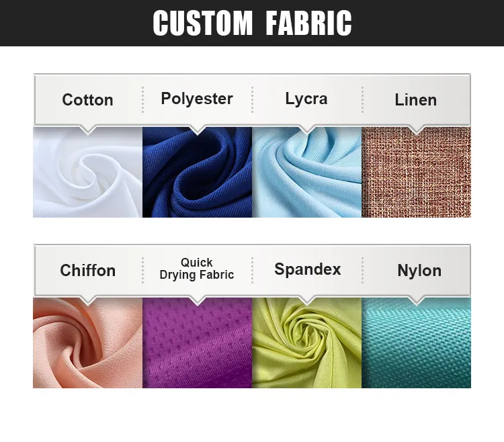Click the pointer arrow below Cotton
Viewport: 504px width, 442px height.
pos(88,129)
